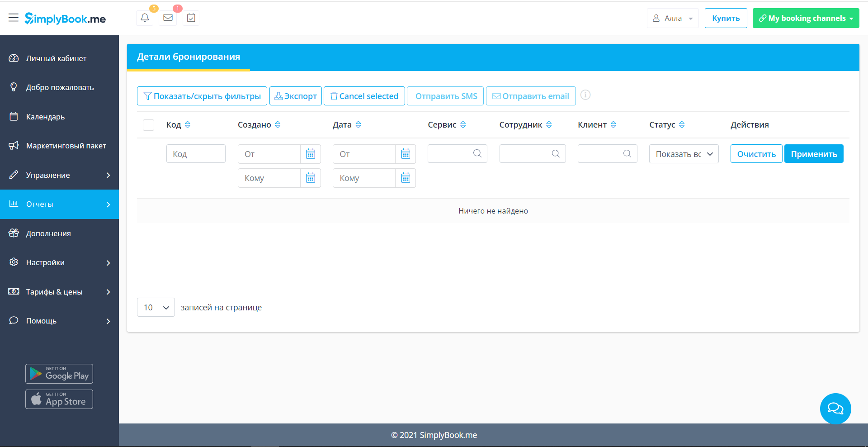Expand the Управление sidebar submenu
This screenshot has width=868, height=447.
tap(108, 175)
